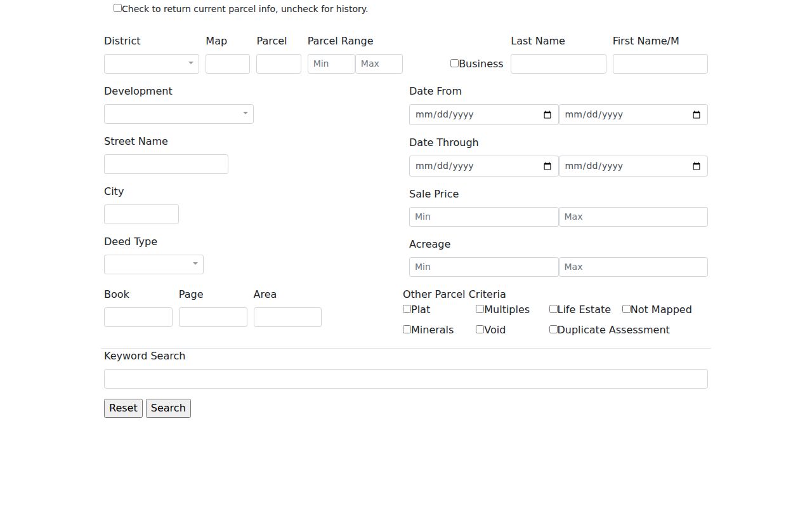Viewport: 812px width, 508px height.
Task: Click into the Keyword Search box
Action: 406,379
